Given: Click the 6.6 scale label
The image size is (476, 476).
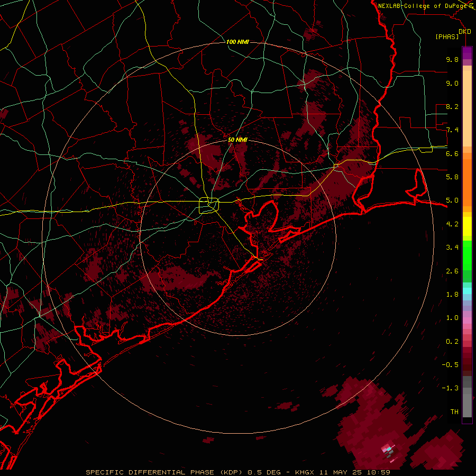Looking at the screenshot, I should coord(452,153).
